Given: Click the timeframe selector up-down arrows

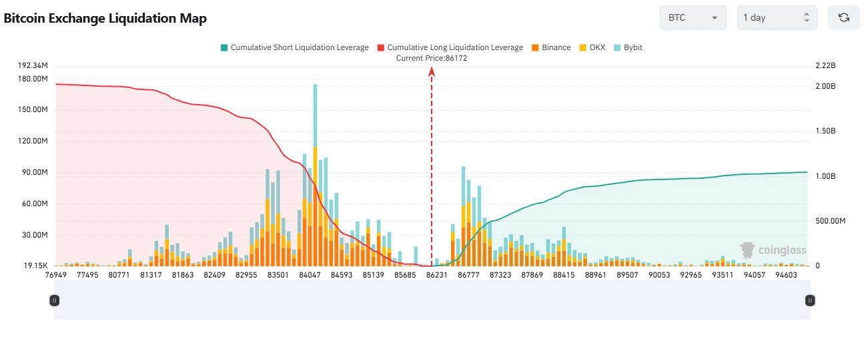Looking at the screenshot, I should coord(806,17).
